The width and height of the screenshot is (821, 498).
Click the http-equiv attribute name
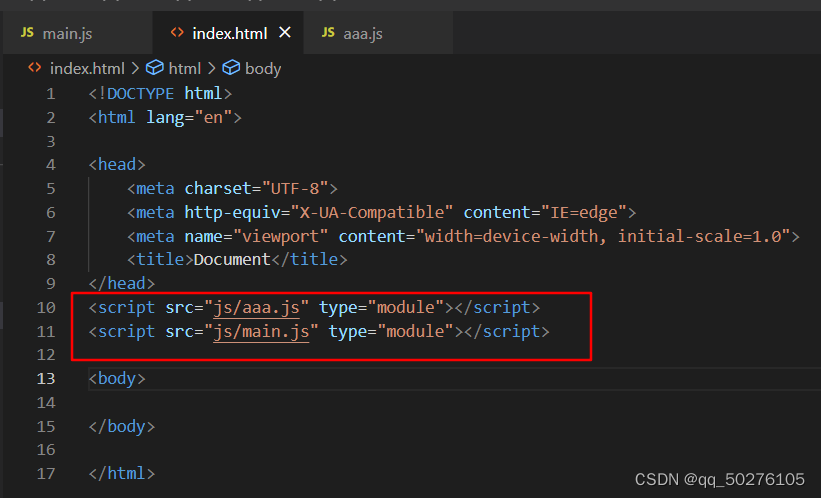(232, 213)
